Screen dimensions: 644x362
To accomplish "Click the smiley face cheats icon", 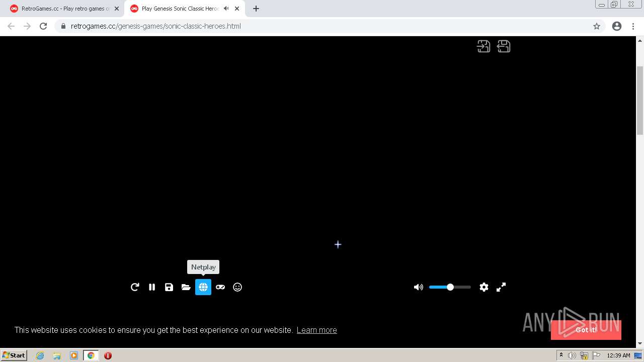I will click(237, 287).
